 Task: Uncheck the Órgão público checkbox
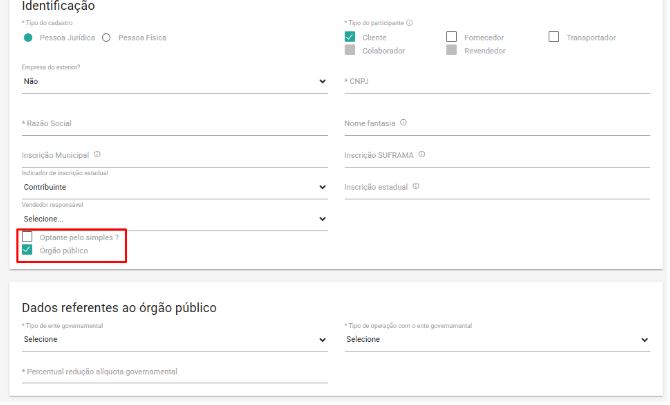28,250
